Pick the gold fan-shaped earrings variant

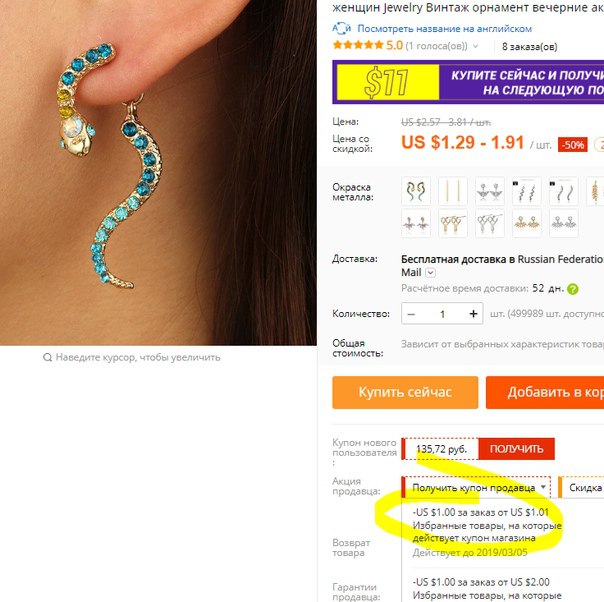pos(527,223)
